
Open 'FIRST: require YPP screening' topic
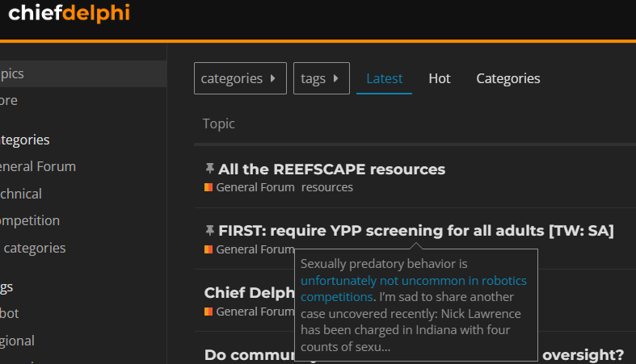(x=415, y=231)
